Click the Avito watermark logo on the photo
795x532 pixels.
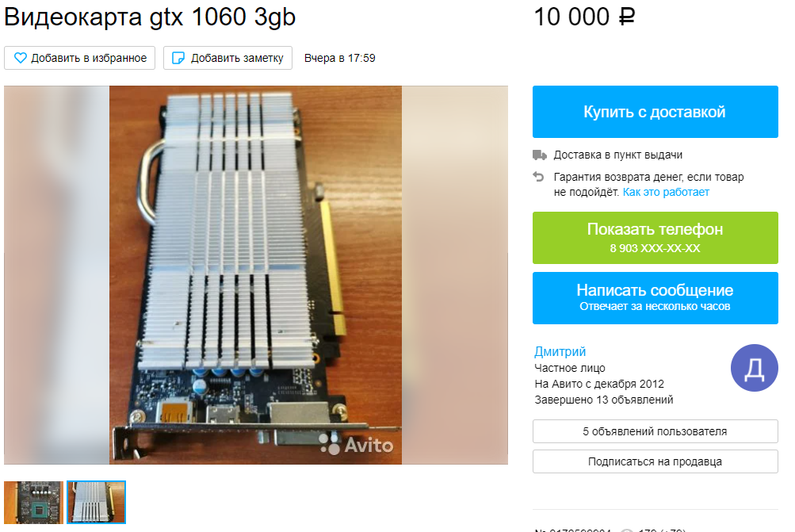[357, 444]
